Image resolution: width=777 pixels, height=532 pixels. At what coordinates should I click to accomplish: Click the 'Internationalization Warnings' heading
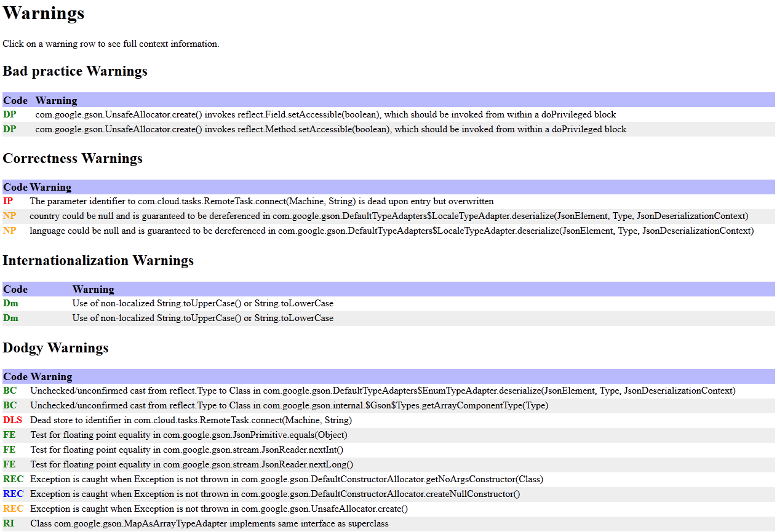[x=98, y=261]
